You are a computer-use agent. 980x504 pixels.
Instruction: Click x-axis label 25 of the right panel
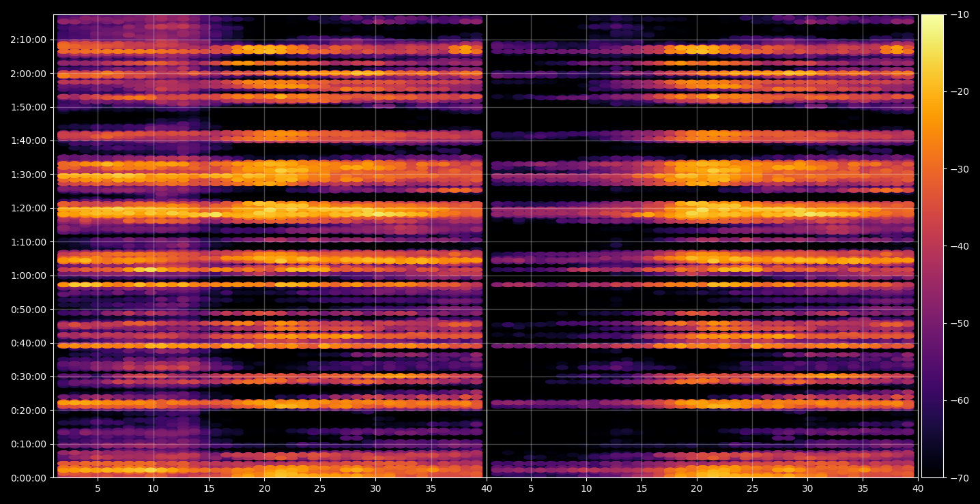click(x=752, y=488)
